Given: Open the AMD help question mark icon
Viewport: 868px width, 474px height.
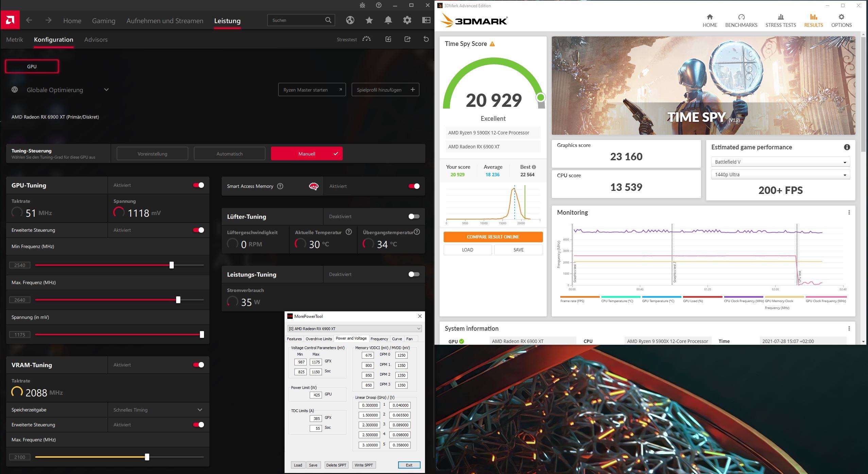Looking at the screenshot, I should coord(379,5).
